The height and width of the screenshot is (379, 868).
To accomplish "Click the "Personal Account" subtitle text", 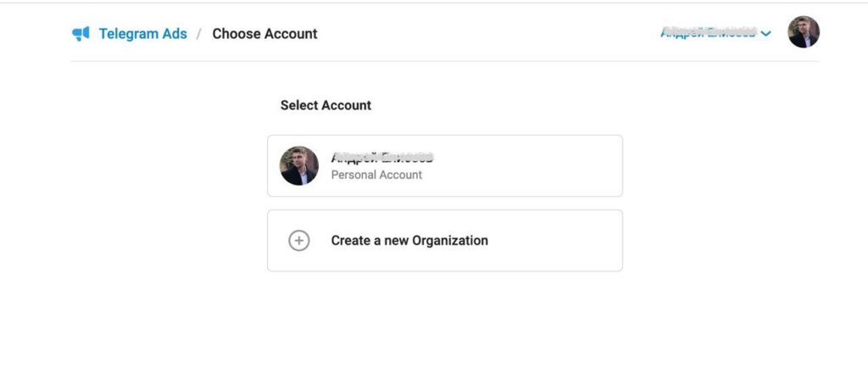I will 376,176.
